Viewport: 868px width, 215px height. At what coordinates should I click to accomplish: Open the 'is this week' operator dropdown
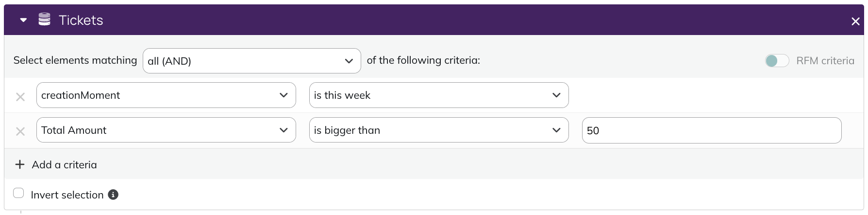[x=438, y=95]
